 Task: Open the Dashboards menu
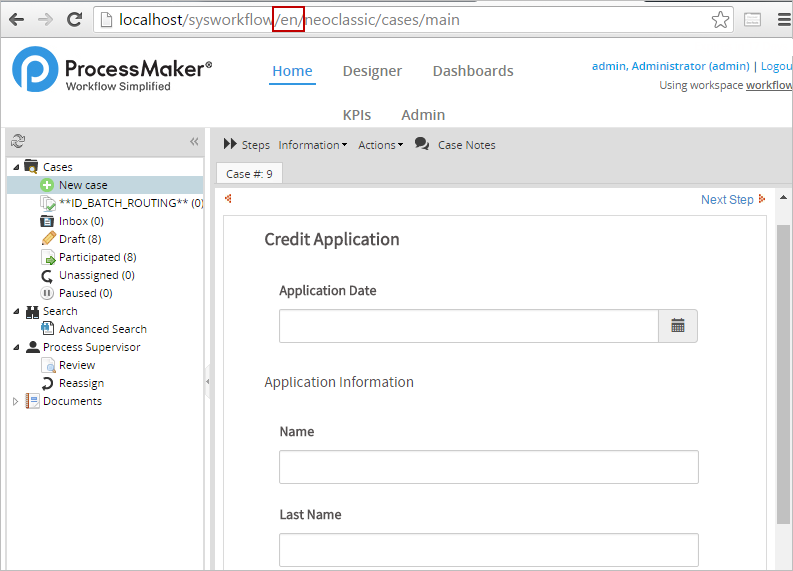472,71
